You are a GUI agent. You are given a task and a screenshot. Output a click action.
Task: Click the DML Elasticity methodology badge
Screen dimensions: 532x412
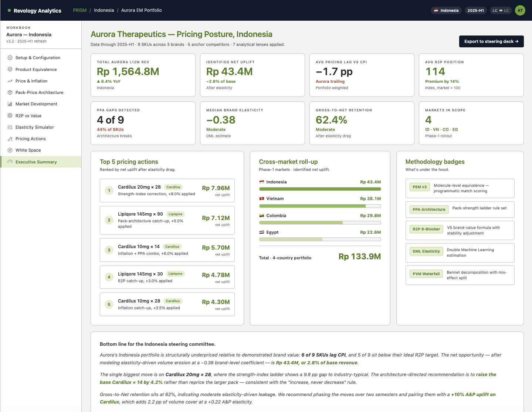426,251
